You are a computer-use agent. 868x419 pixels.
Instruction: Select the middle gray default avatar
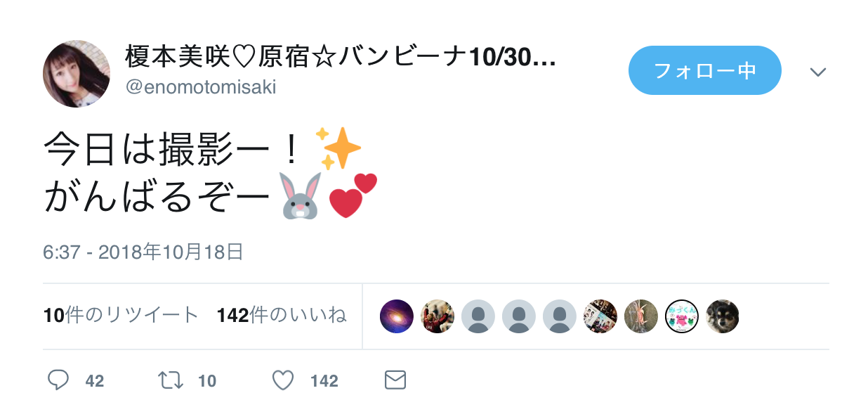coord(519,316)
